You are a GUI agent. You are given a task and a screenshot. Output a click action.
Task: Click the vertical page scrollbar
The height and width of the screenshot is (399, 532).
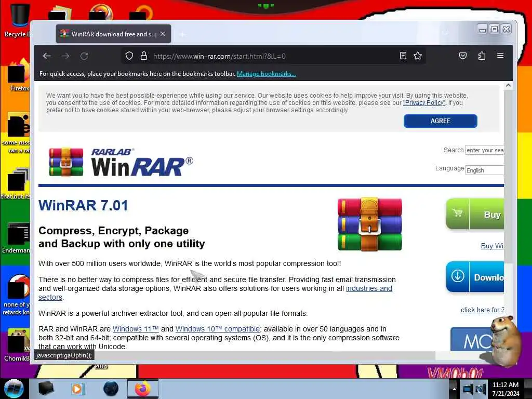(x=508, y=177)
